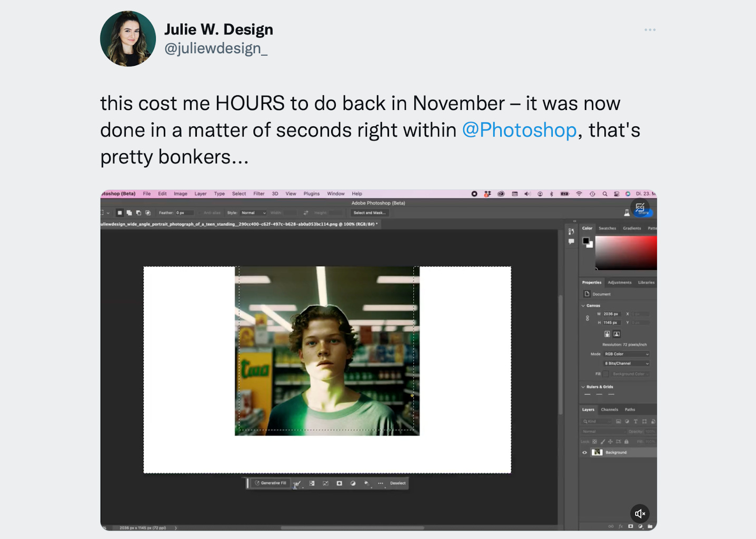Click the transform selection icon in task bar
The width and height of the screenshot is (756, 539).
(325, 483)
